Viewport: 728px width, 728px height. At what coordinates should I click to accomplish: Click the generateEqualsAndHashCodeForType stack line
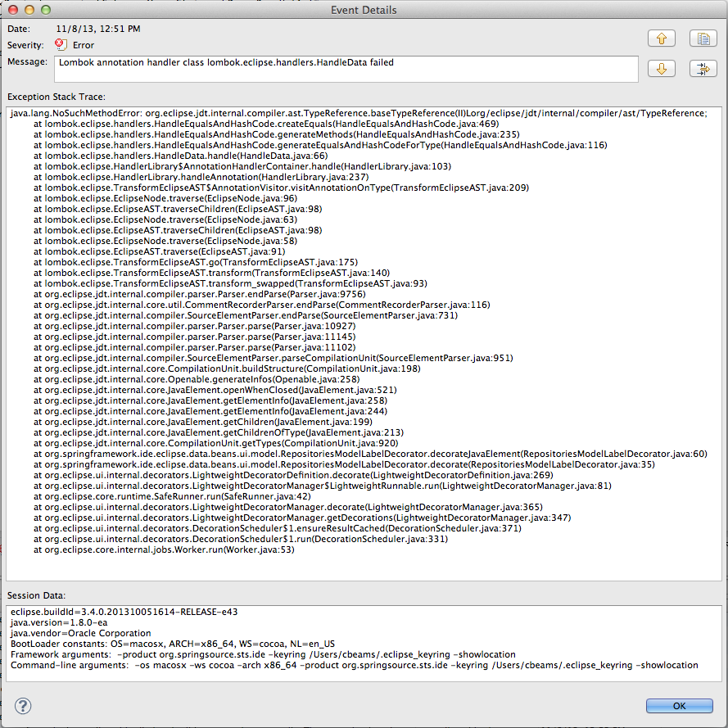click(320, 145)
